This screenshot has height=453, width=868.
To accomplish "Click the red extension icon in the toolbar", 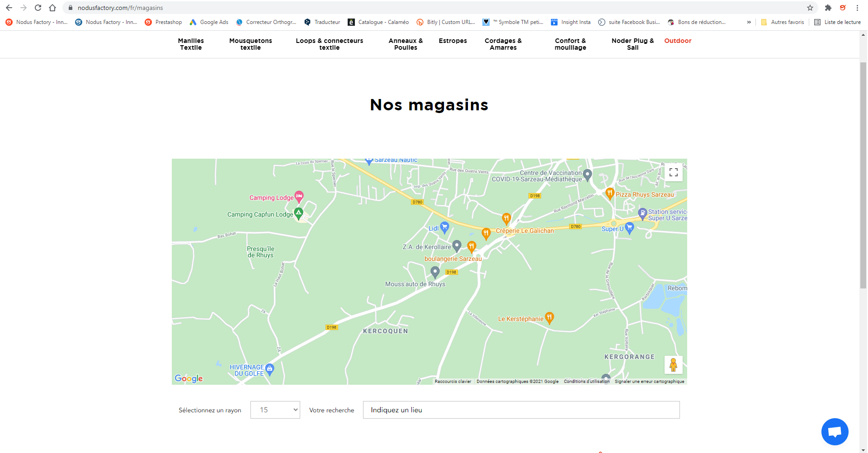I will (843, 8).
